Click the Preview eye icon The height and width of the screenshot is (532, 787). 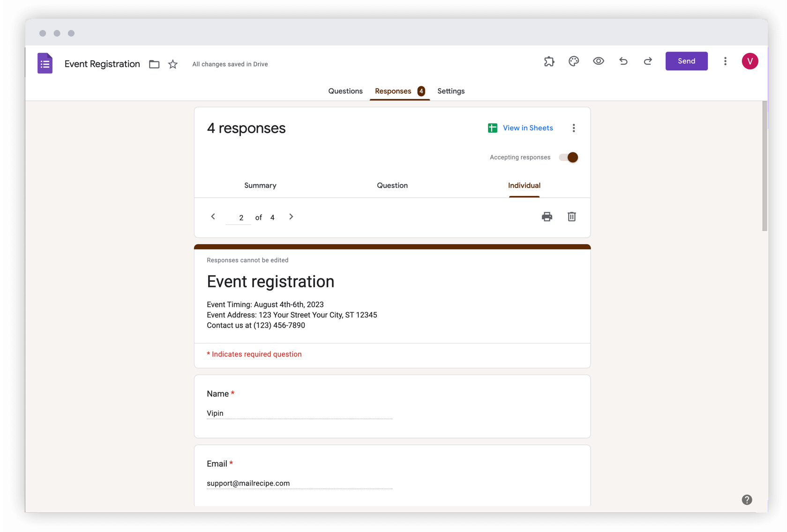[x=598, y=61]
